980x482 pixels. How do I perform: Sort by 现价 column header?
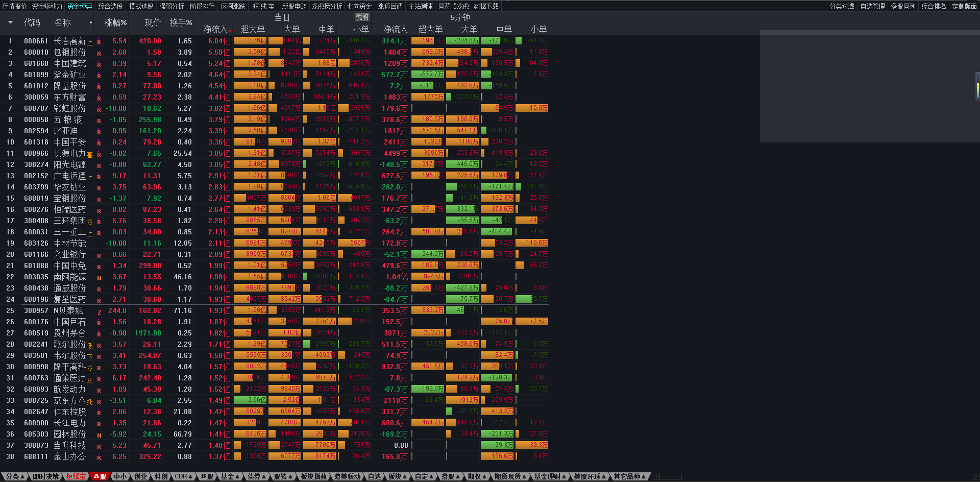153,22
